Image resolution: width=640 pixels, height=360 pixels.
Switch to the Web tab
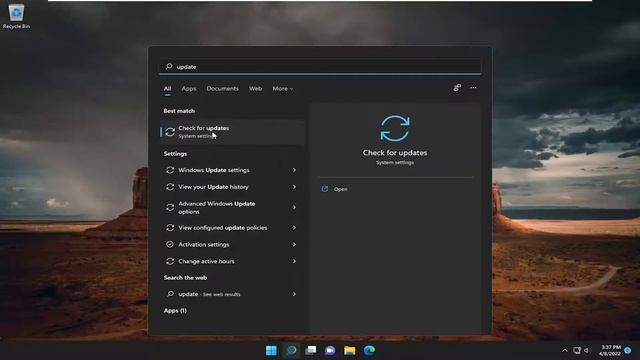pyautogui.click(x=256, y=89)
